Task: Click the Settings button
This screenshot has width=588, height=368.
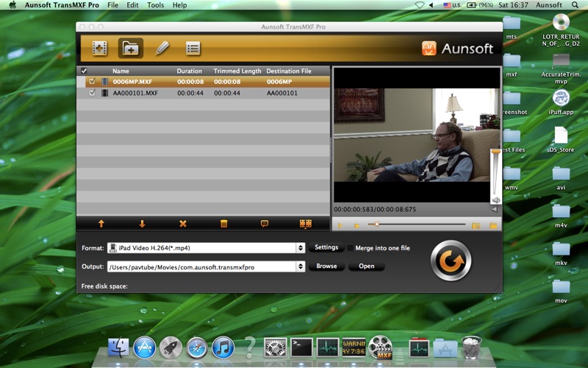Action: [326, 247]
